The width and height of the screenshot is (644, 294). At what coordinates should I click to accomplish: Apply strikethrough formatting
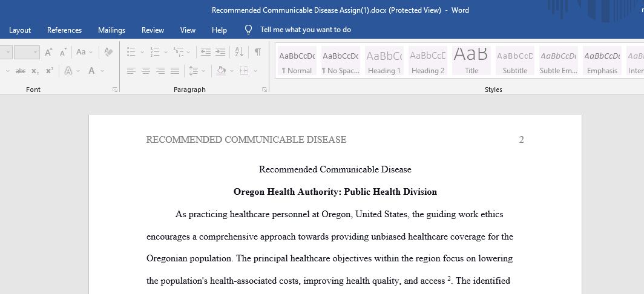click(x=21, y=71)
